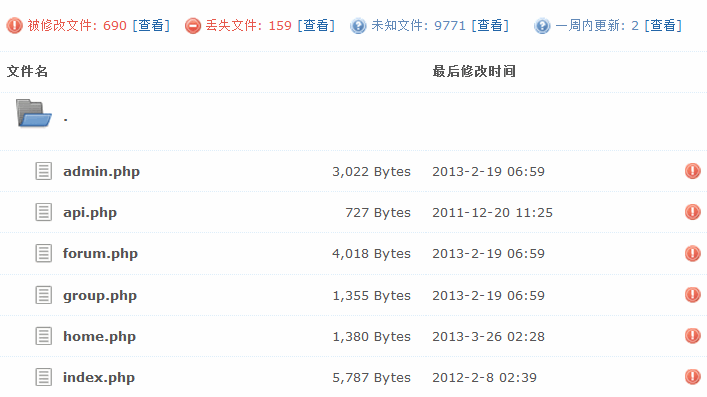View the 690 modified files list
707x397 pixels.
151,25
